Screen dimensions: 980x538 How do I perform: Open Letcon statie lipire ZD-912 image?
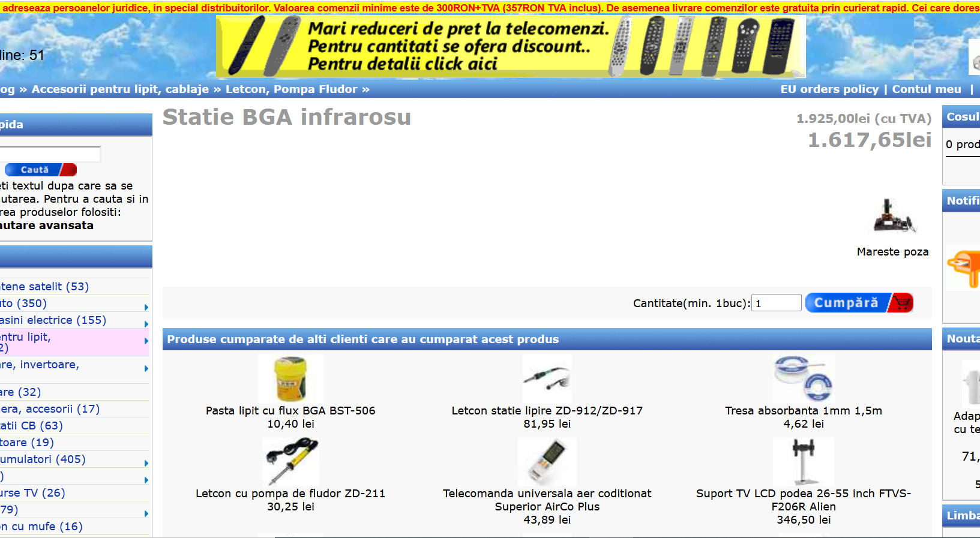coord(547,378)
